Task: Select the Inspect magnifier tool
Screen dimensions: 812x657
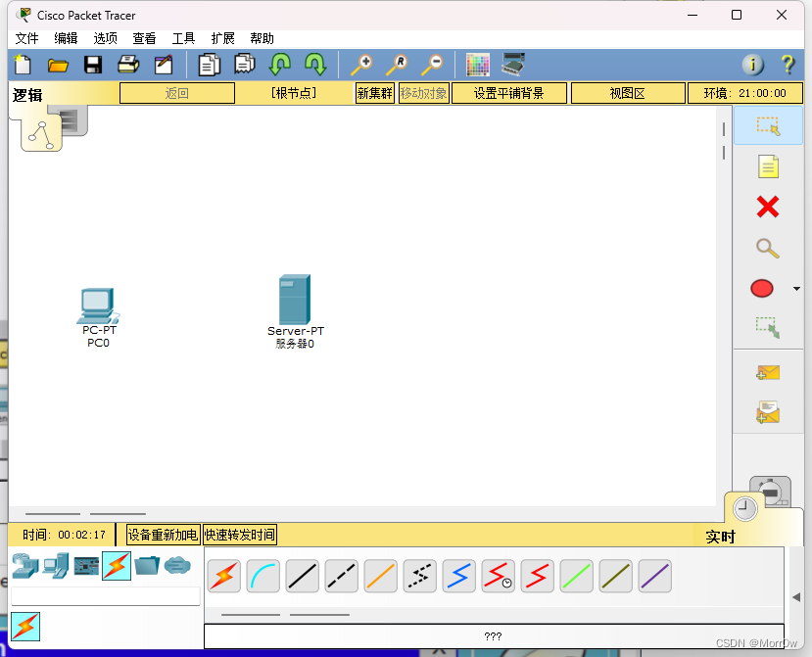Action: 768,248
